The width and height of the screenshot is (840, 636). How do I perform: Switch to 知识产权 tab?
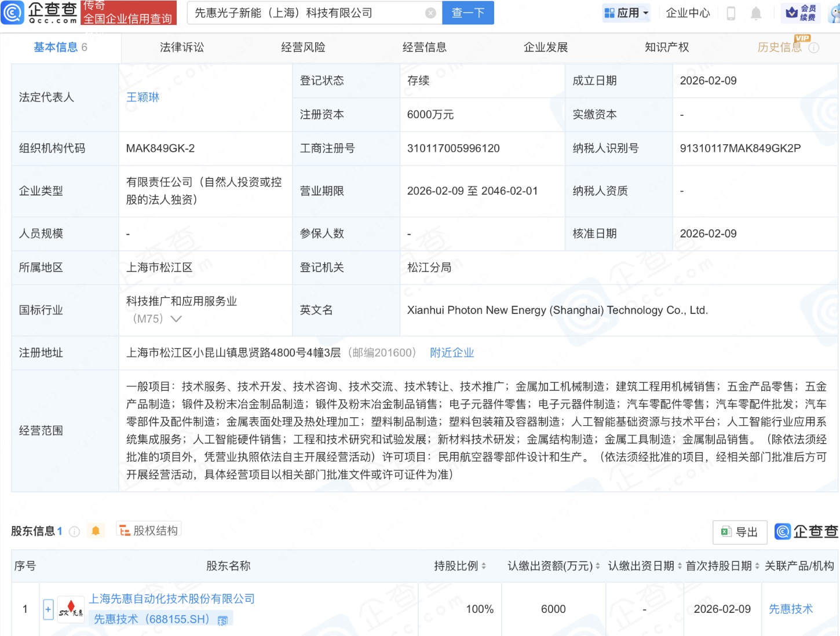(667, 47)
